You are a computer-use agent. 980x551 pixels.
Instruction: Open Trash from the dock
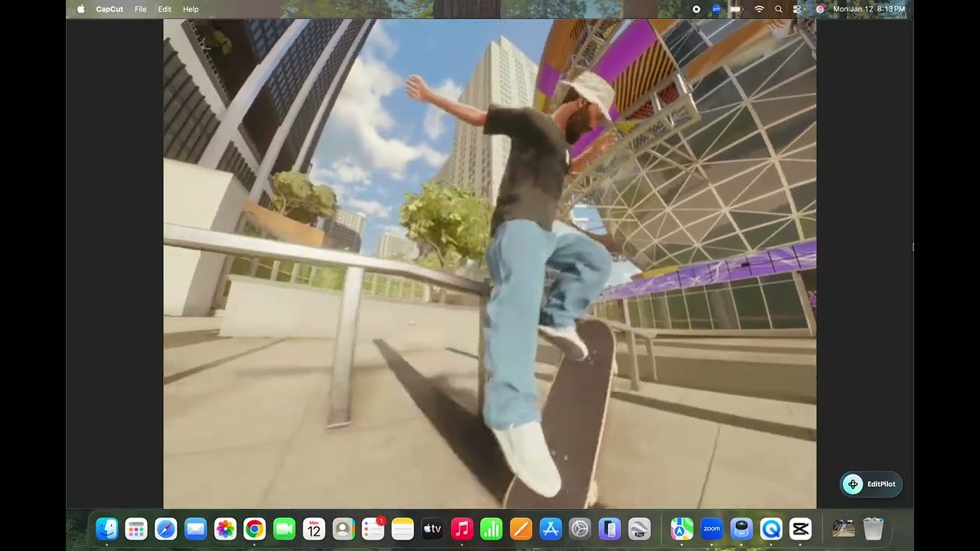(x=873, y=529)
